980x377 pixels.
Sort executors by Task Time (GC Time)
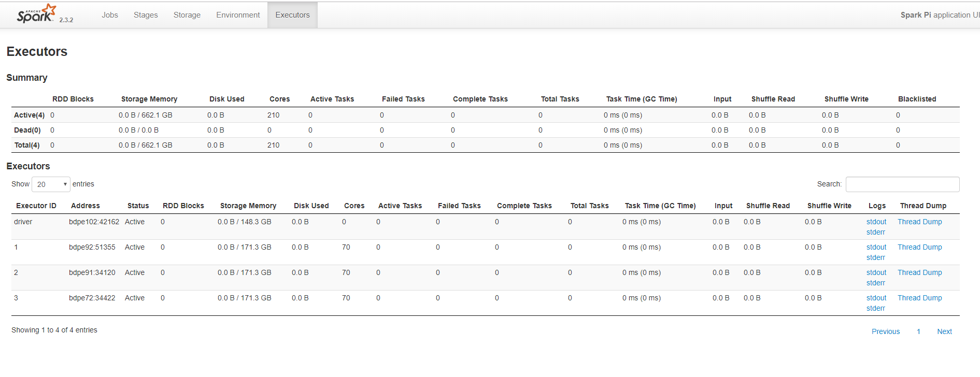point(660,206)
